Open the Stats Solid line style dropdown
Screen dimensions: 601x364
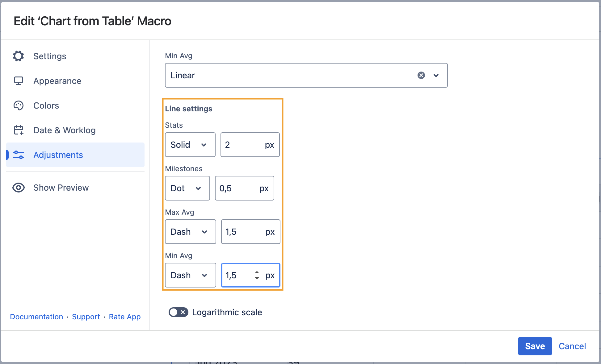point(190,145)
